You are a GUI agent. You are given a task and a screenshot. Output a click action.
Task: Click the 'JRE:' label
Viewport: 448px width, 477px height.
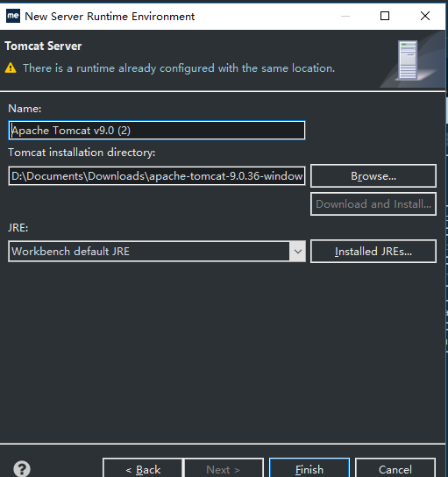(18, 228)
